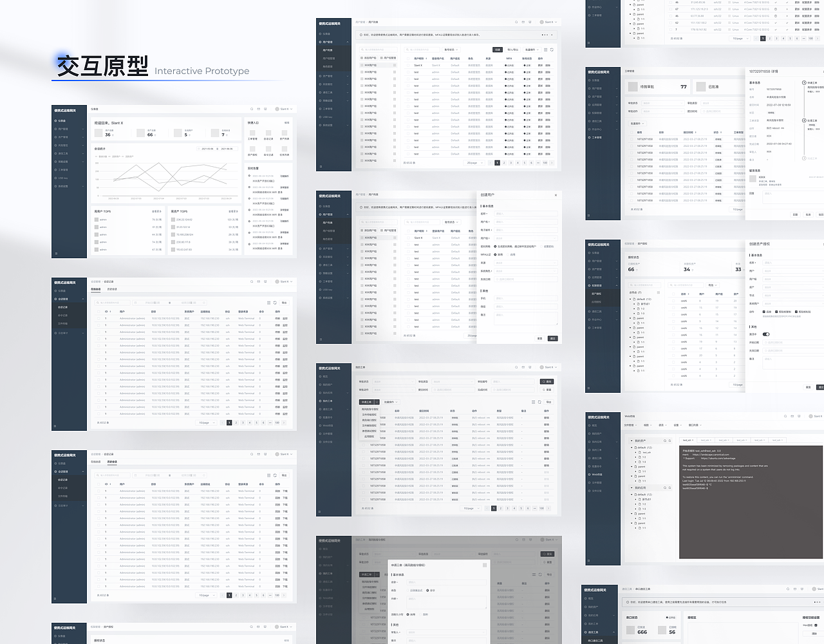This screenshot has height=644, width=824.
Task: Click the column settings icon on the 在线会话 toolbar
Action: [269, 303]
